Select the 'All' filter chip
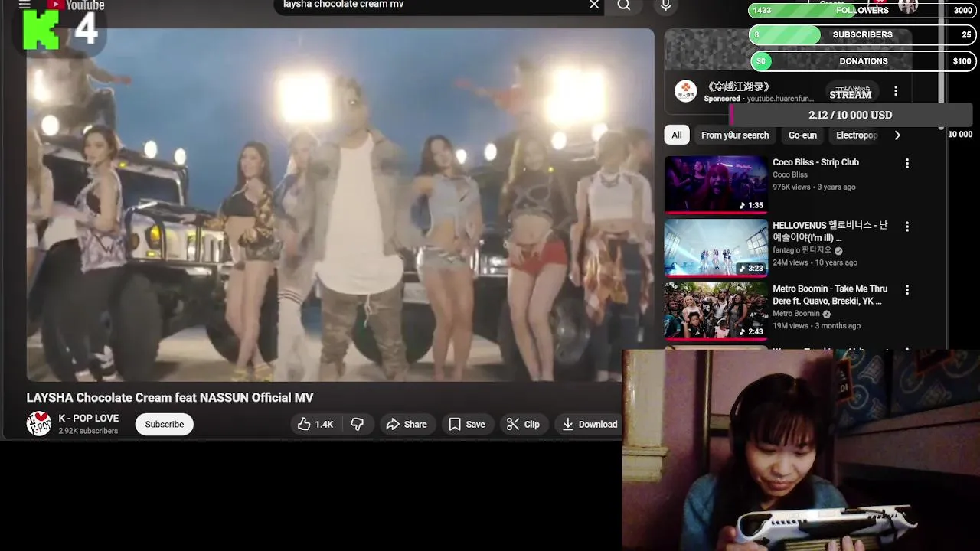 click(677, 135)
